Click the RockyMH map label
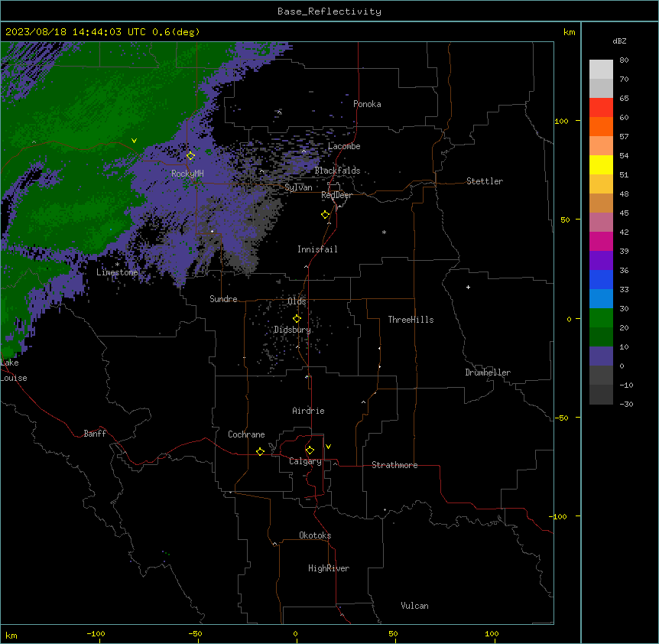This screenshot has height=644, width=659. point(187,174)
